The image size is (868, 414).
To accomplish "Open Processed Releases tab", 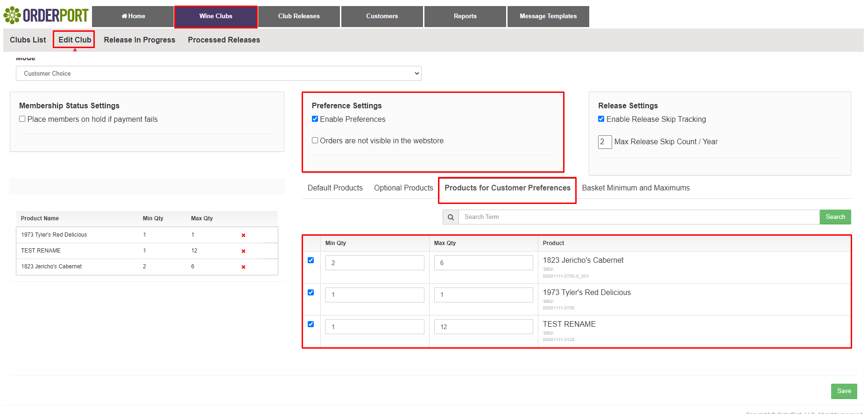I will (x=224, y=40).
